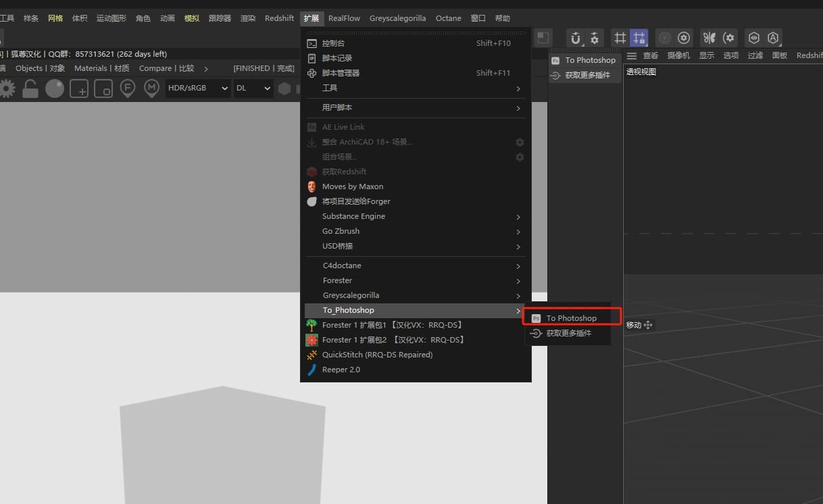Open the circled gear settings icon
The height and width of the screenshot is (504, 823).
click(684, 39)
